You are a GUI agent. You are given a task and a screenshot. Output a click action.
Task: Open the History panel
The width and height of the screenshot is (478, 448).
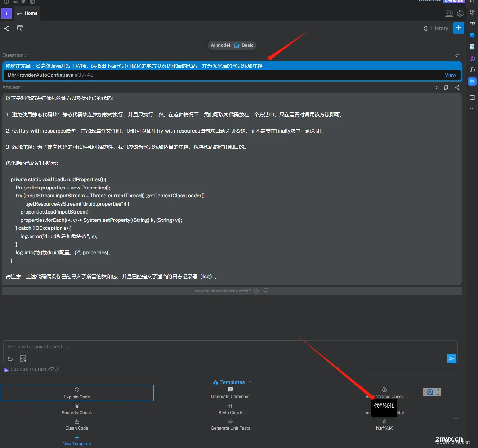click(x=436, y=28)
